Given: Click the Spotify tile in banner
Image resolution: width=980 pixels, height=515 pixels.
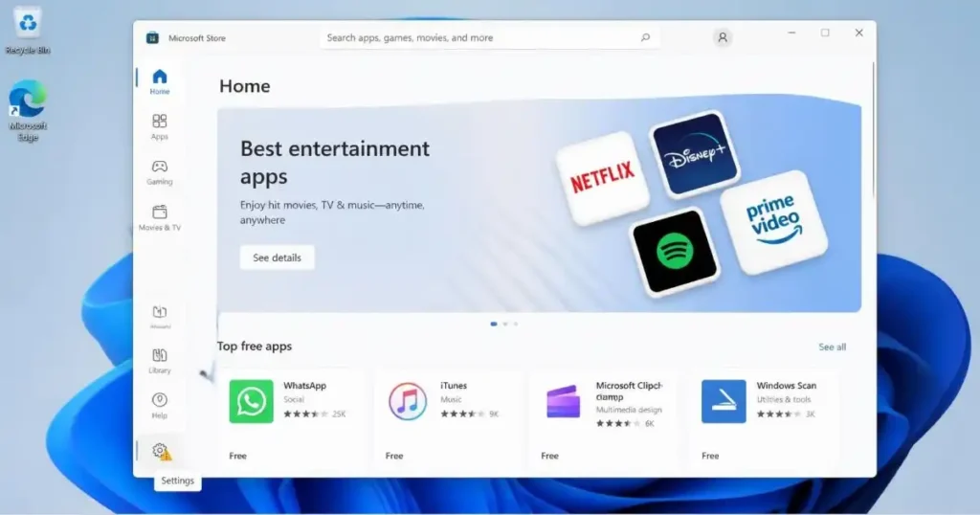Looking at the screenshot, I should (674, 252).
